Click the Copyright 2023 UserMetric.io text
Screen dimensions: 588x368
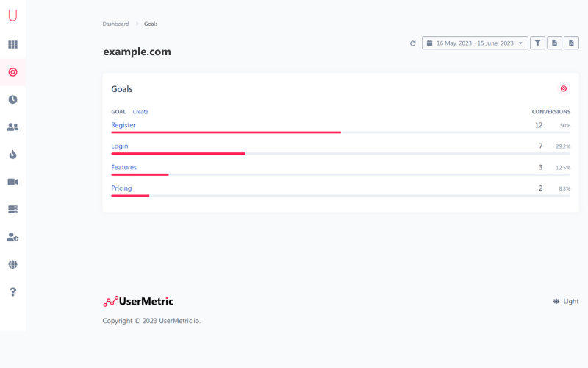point(151,321)
